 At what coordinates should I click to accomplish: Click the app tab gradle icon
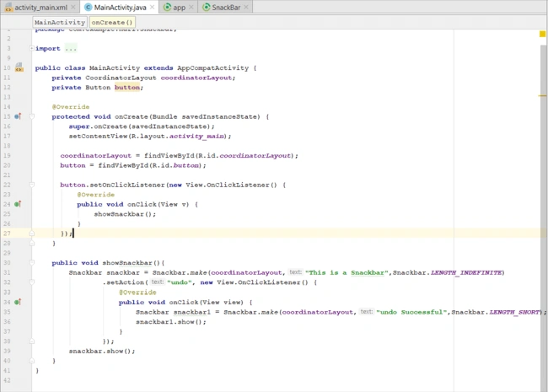click(168, 7)
